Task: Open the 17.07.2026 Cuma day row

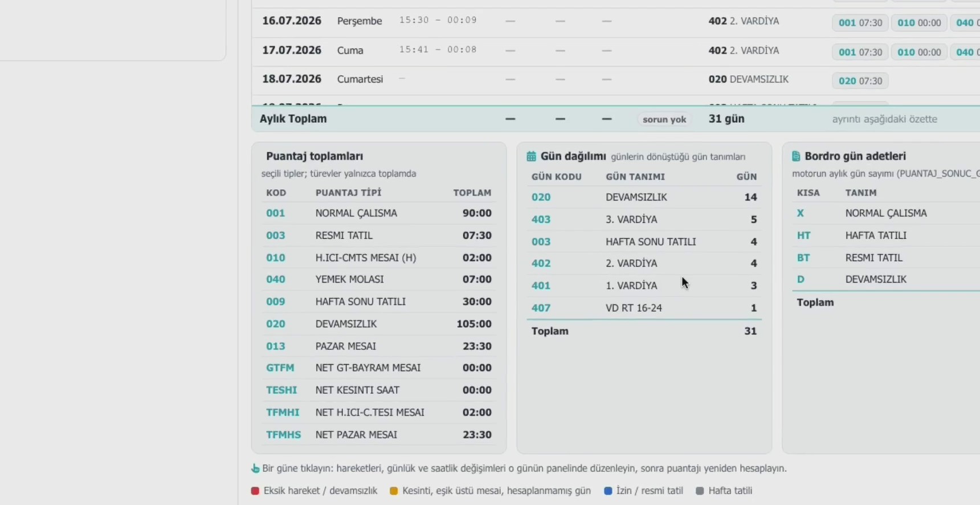Action: tap(616, 51)
